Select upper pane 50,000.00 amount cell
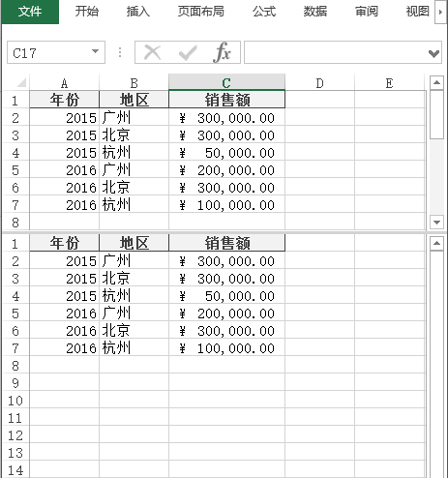The width and height of the screenshot is (448, 478). 226,152
